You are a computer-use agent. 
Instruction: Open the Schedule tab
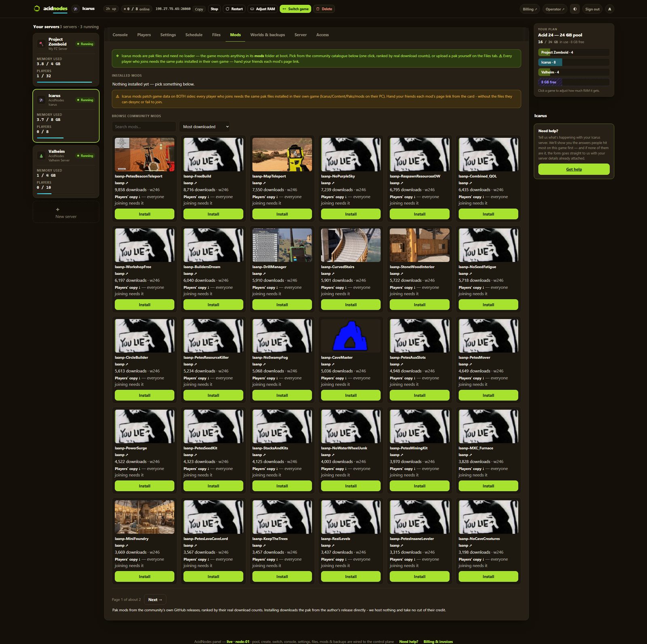pyautogui.click(x=194, y=35)
